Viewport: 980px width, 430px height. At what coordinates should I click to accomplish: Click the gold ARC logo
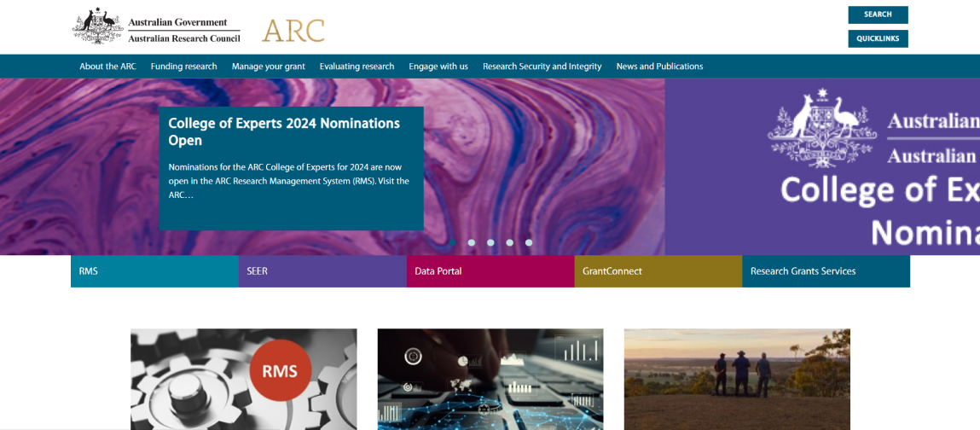pyautogui.click(x=293, y=30)
